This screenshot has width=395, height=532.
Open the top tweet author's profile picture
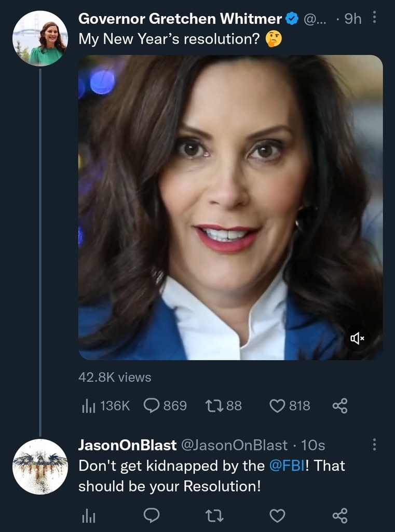pos(40,38)
